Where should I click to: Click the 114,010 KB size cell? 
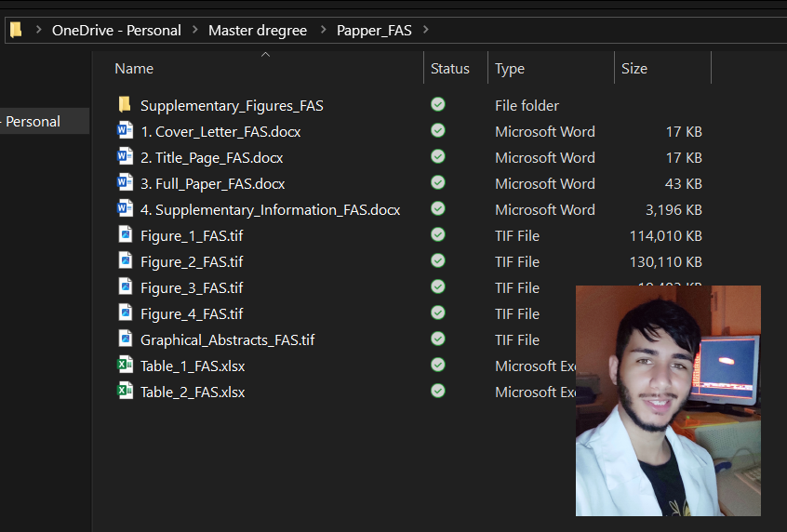[x=665, y=236]
